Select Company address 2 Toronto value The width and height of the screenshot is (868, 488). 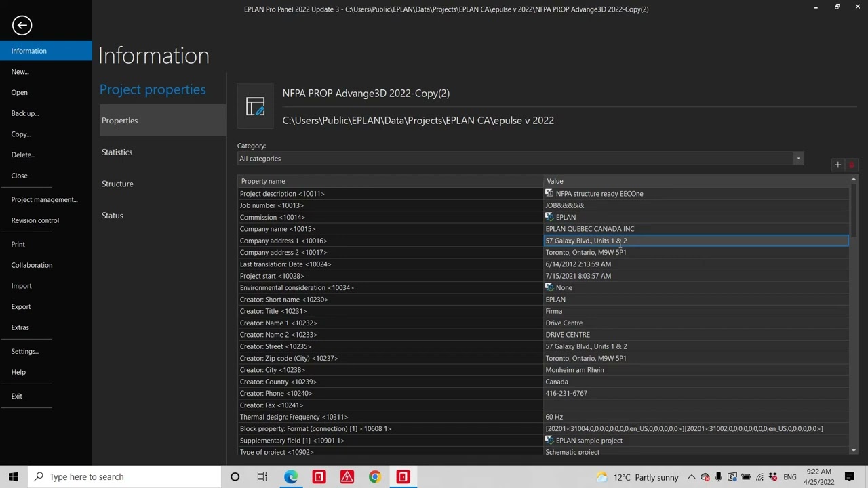pos(586,252)
